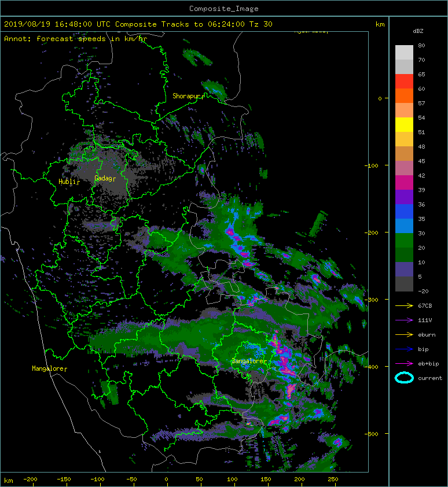Click the '48' value on dBZ scale
448x487 pixels.
coord(421,146)
